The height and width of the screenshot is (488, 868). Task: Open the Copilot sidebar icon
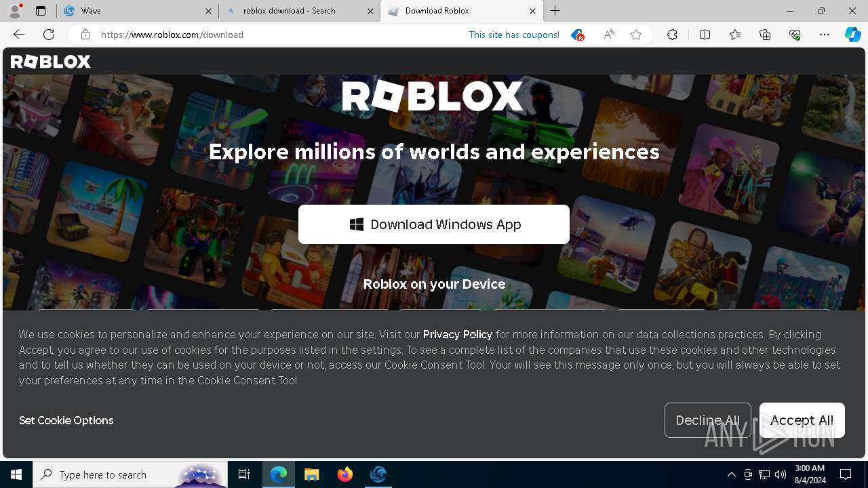pyautogui.click(x=852, y=35)
